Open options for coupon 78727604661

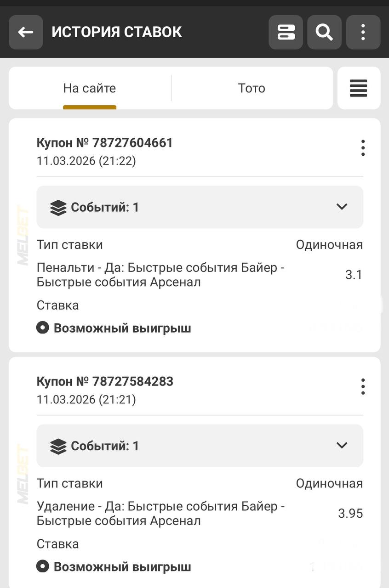tap(363, 148)
